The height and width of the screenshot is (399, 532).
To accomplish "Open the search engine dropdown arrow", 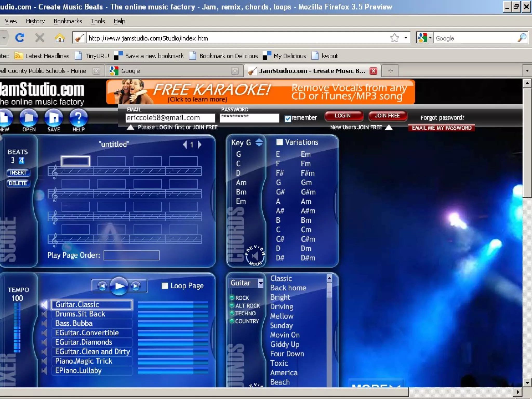I will (x=430, y=38).
